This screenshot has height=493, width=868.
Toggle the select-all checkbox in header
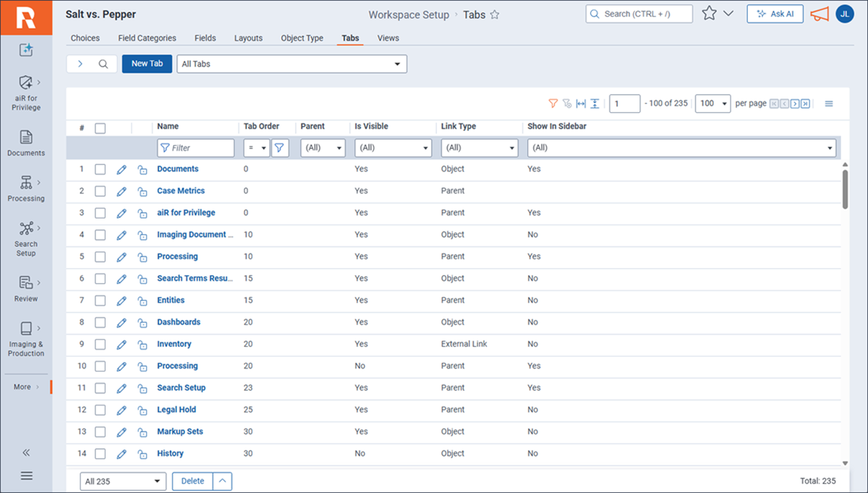101,128
